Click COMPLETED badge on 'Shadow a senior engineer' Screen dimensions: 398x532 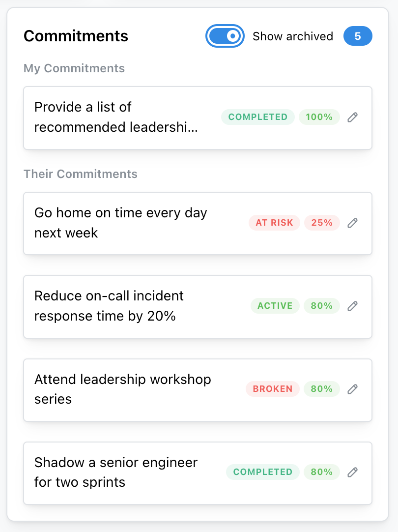[263, 472]
